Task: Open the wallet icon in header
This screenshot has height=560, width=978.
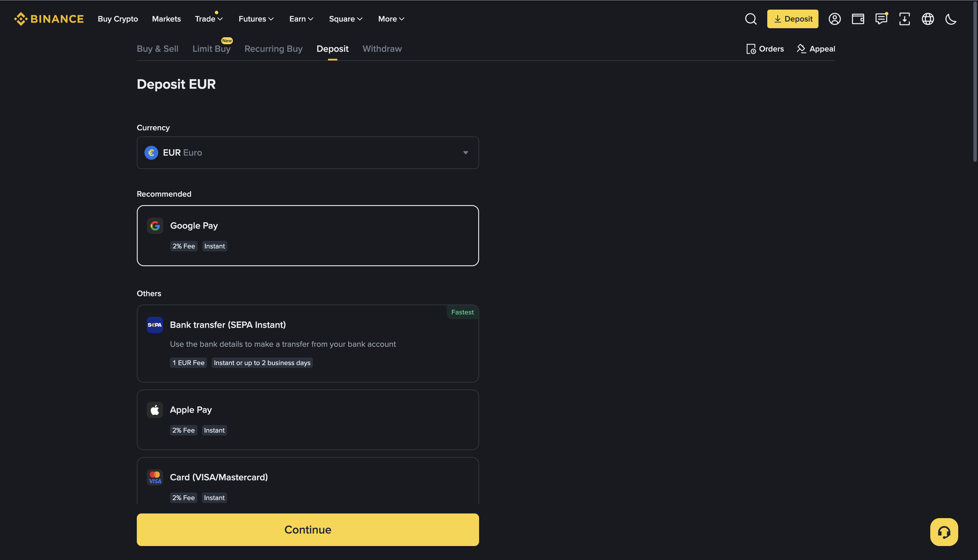Action: (858, 19)
